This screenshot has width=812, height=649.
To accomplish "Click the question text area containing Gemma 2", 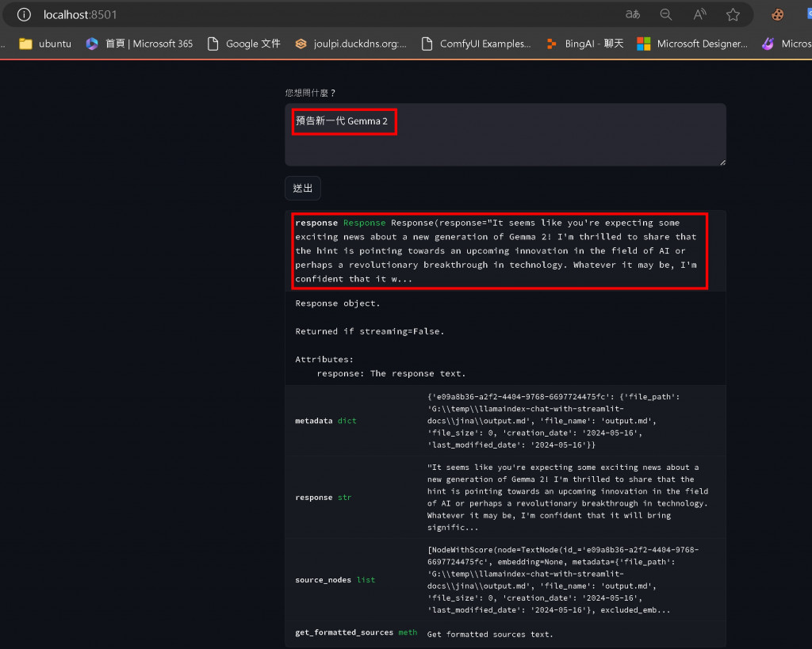I will (505, 135).
